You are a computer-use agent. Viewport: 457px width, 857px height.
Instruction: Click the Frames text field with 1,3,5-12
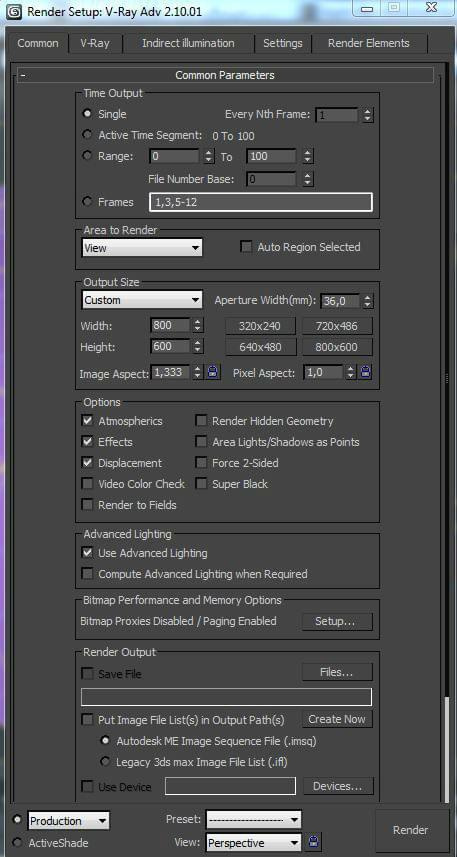click(261, 202)
